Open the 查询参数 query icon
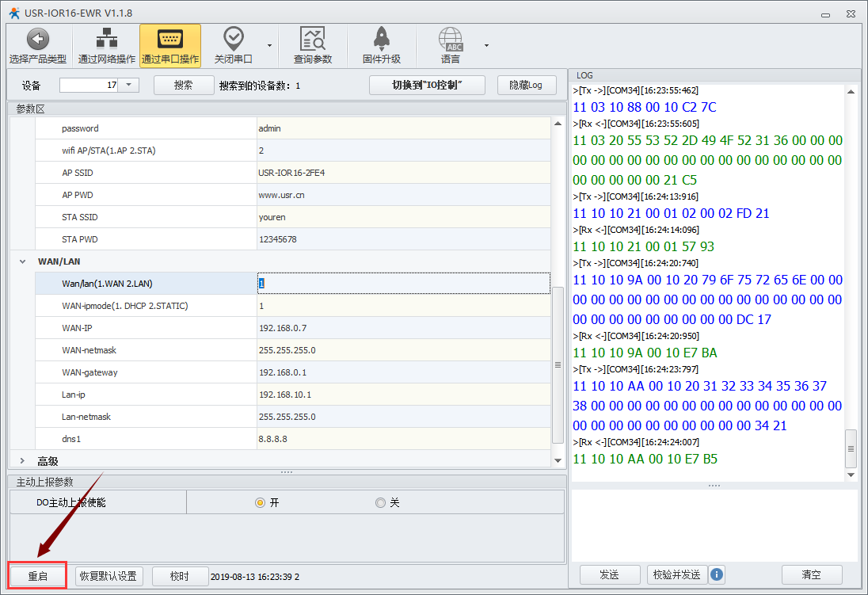The image size is (868, 595). pyautogui.click(x=312, y=39)
